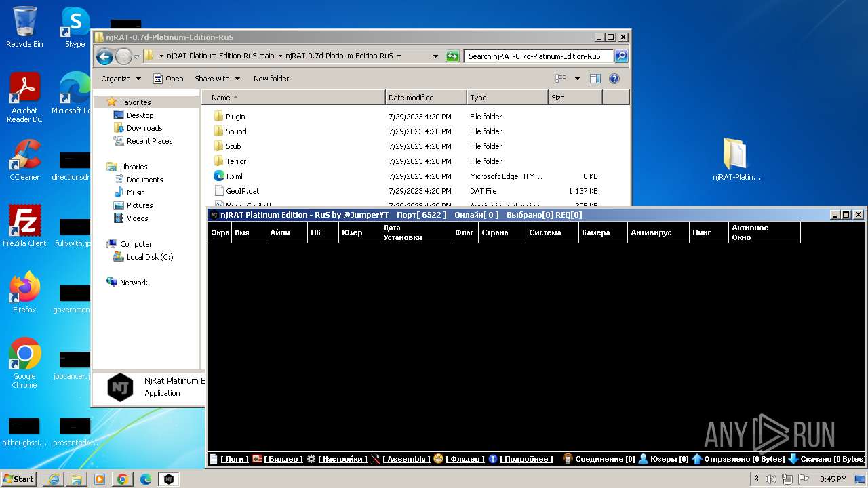868x488 pixels.
Task: Click the njRAT taskbar button
Action: (169, 479)
